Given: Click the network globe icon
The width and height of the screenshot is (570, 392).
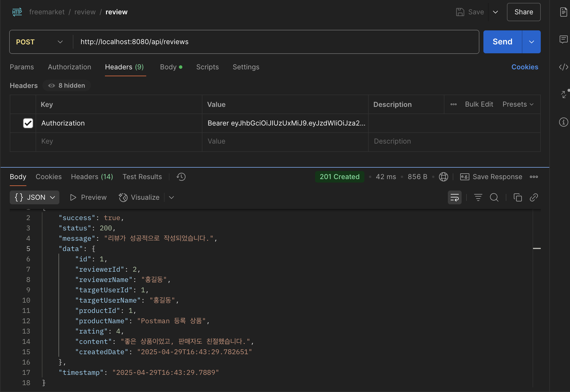Looking at the screenshot, I should coord(443,177).
